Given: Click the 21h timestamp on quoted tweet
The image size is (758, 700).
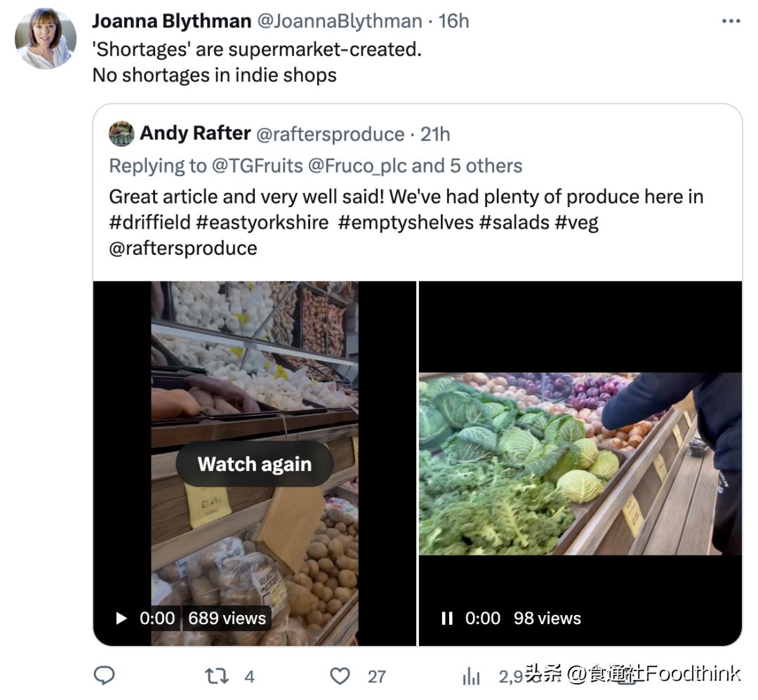Looking at the screenshot, I should coord(437,133).
